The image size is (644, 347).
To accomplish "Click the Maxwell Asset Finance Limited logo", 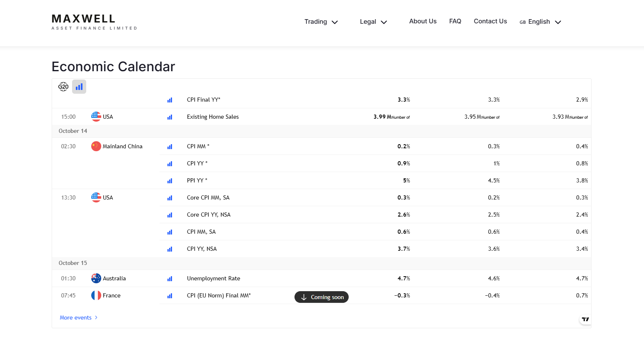I will click(94, 22).
